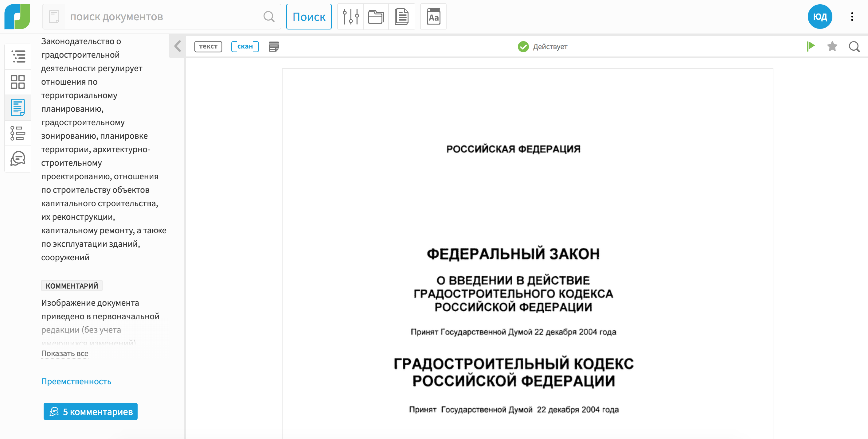Print the current document
The image size is (868, 439).
coord(274,46)
